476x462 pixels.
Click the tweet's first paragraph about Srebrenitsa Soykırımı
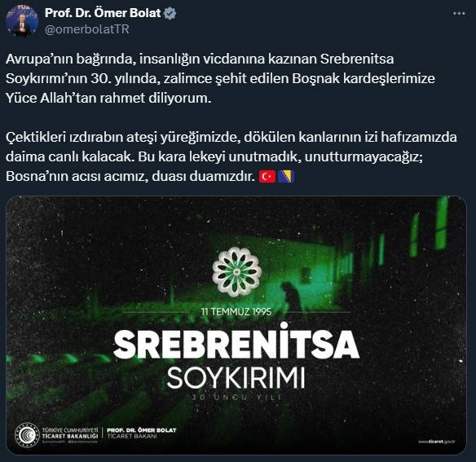tap(220, 78)
